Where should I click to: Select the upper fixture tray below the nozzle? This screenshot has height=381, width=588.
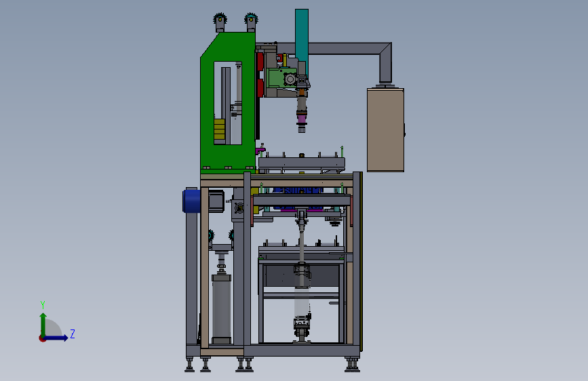302,163
